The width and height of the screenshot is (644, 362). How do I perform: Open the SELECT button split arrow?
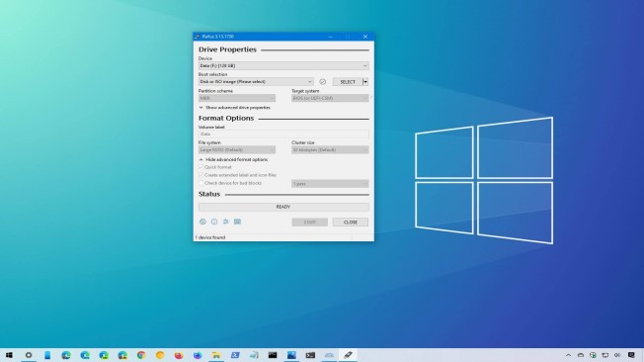(x=365, y=82)
